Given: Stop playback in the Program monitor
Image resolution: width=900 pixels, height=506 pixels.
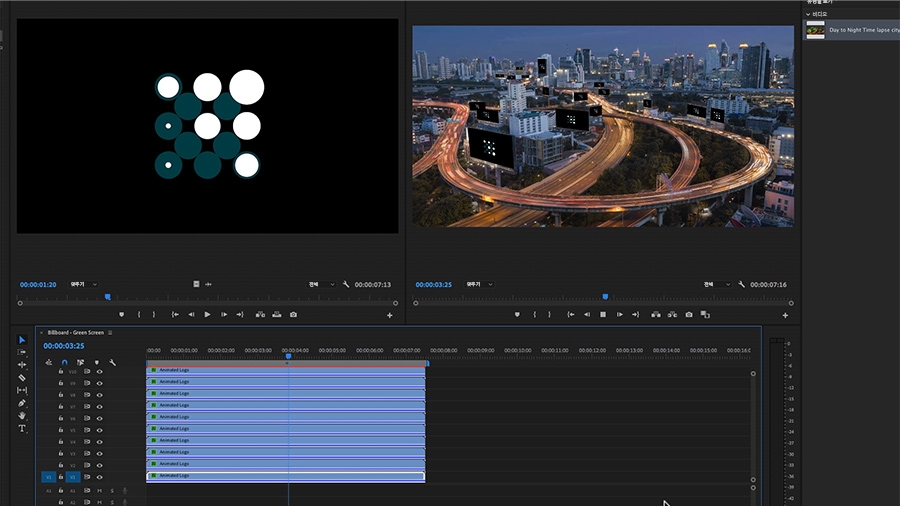Looking at the screenshot, I should click(603, 314).
